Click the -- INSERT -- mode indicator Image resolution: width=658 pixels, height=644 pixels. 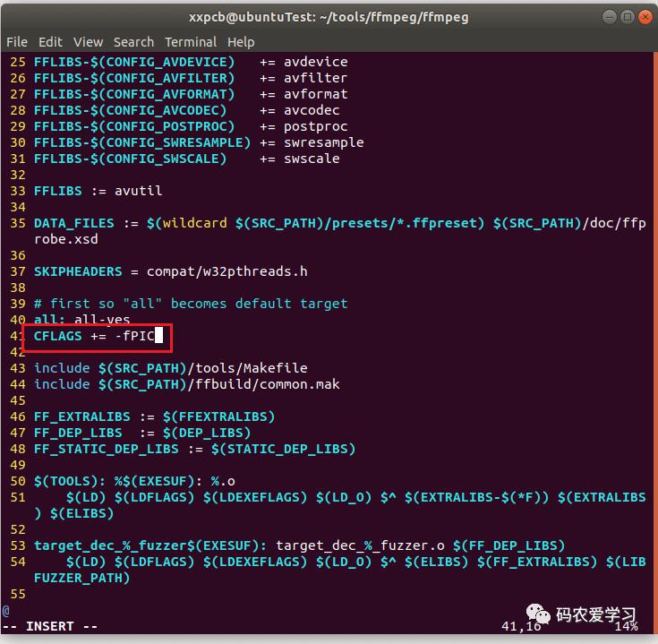50,626
